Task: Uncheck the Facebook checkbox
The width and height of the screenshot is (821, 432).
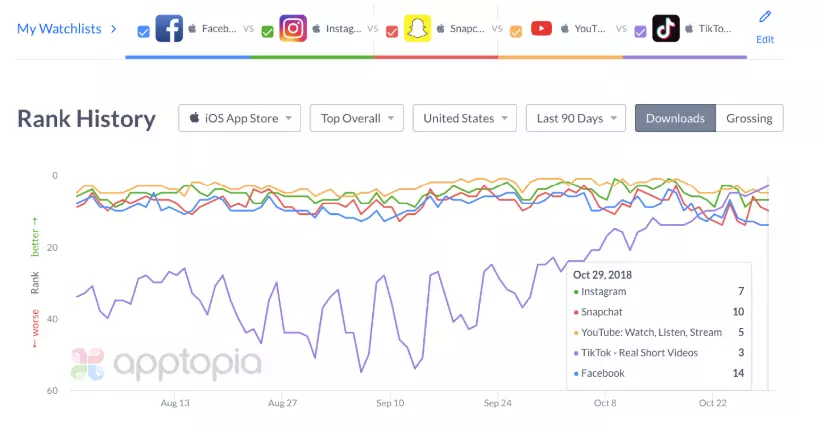Action: [x=144, y=31]
